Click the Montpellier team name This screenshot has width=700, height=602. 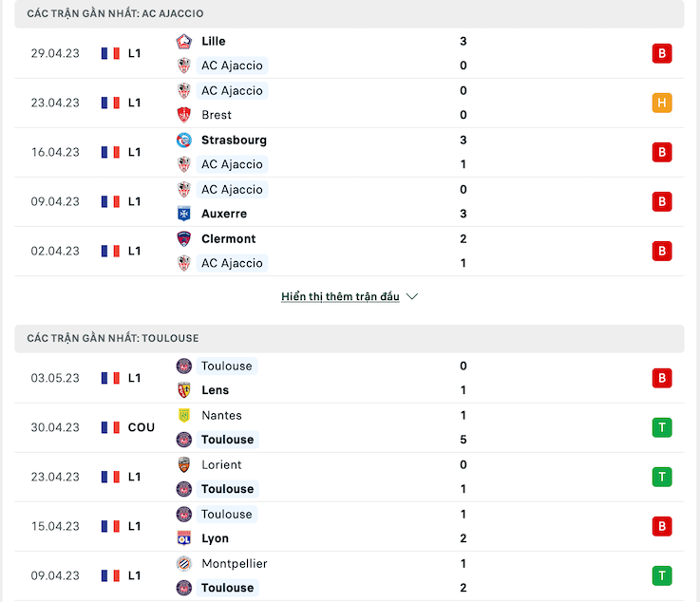(235, 564)
